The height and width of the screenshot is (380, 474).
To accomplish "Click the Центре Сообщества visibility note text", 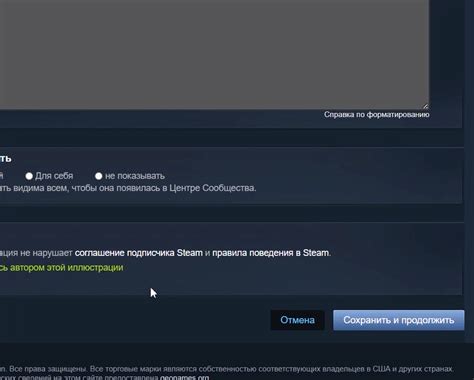I will (128, 188).
